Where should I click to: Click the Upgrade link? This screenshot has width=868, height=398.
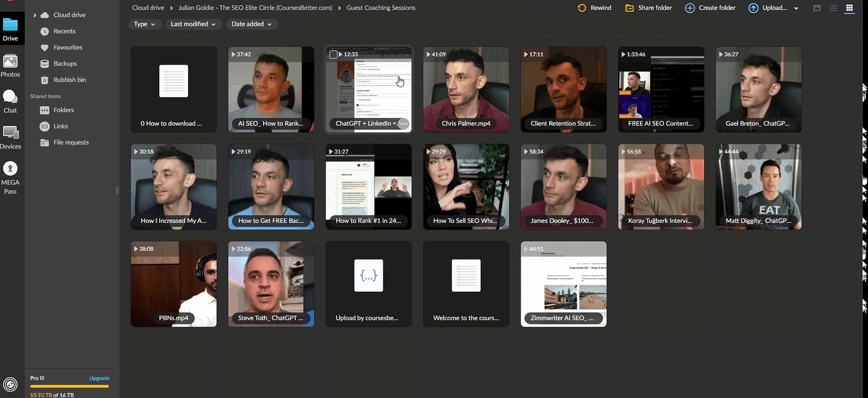click(x=100, y=378)
